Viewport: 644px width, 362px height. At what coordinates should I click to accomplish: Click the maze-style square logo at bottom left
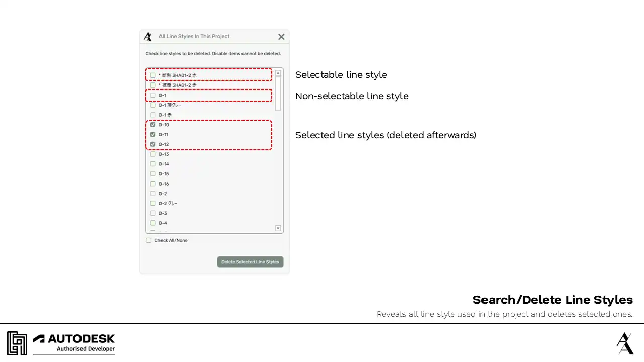(x=17, y=343)
